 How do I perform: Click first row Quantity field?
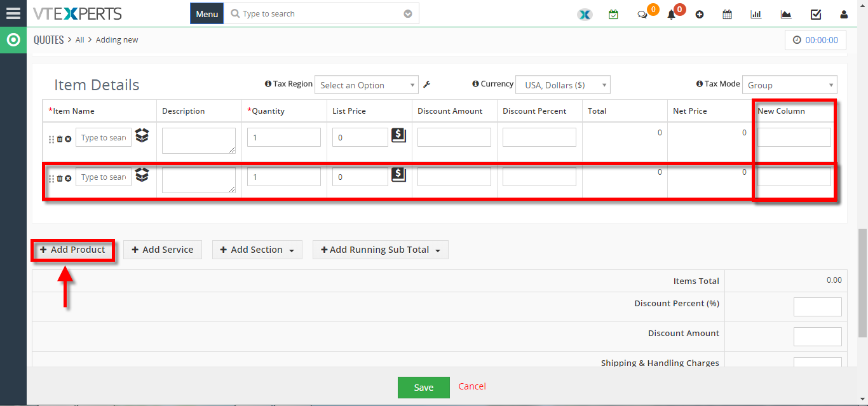pos(284,137)
